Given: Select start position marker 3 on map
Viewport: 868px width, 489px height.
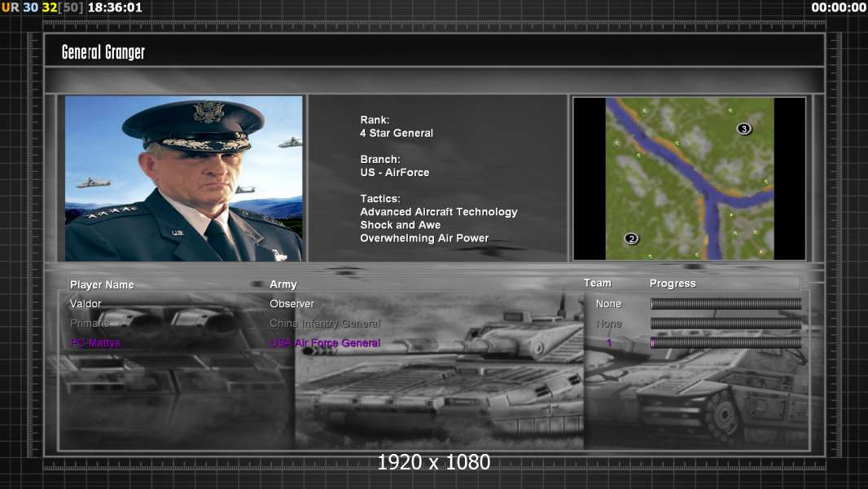Looking at the screenshot, I should (744, 129).
